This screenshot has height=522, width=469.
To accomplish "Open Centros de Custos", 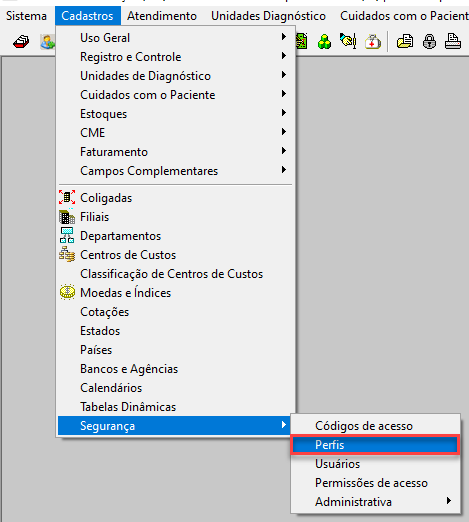I will point(175,255).
